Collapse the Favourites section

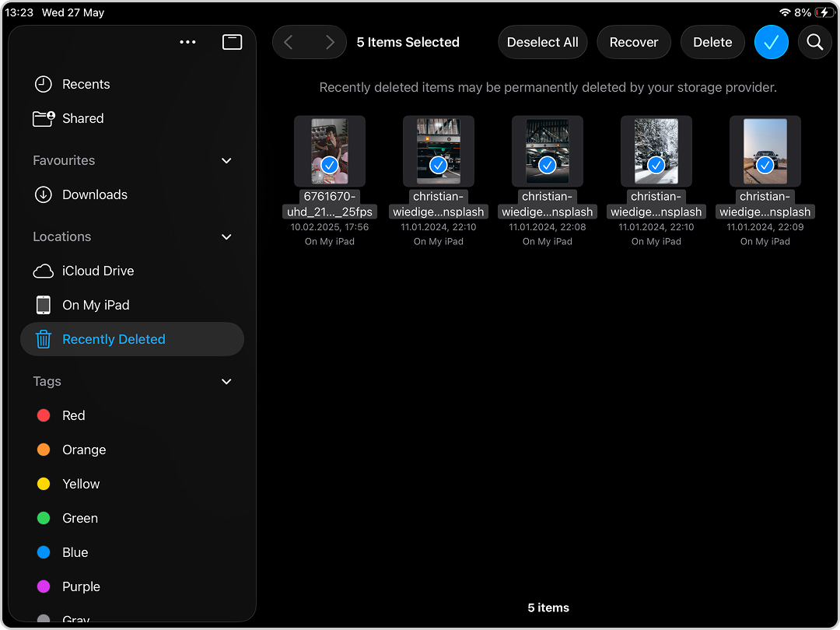226,161
